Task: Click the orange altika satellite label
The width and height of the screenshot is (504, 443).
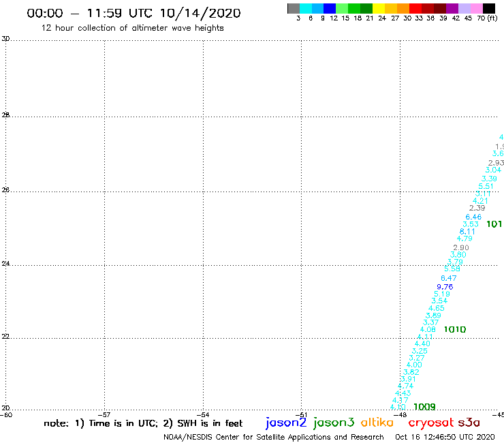Action: (377, 423)
